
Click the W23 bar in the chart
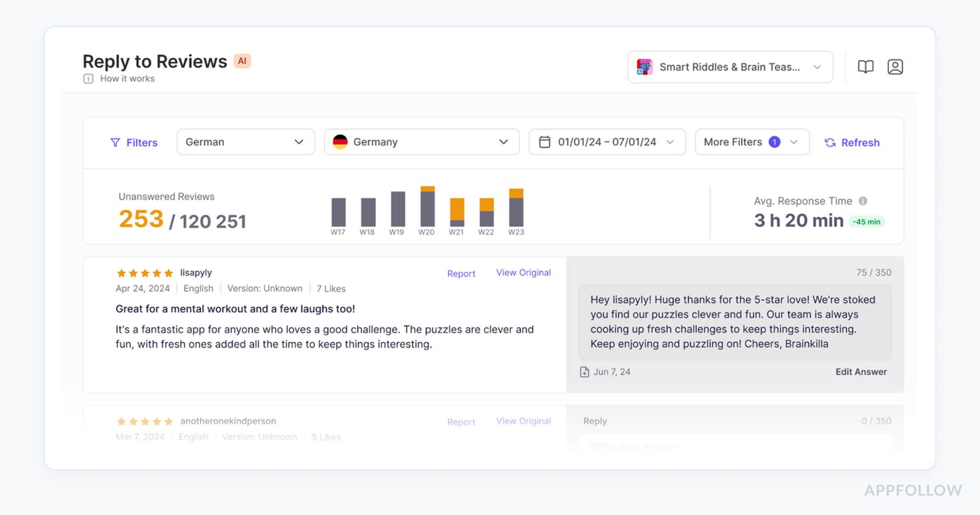pyautogui.click(x=516, y=208)
